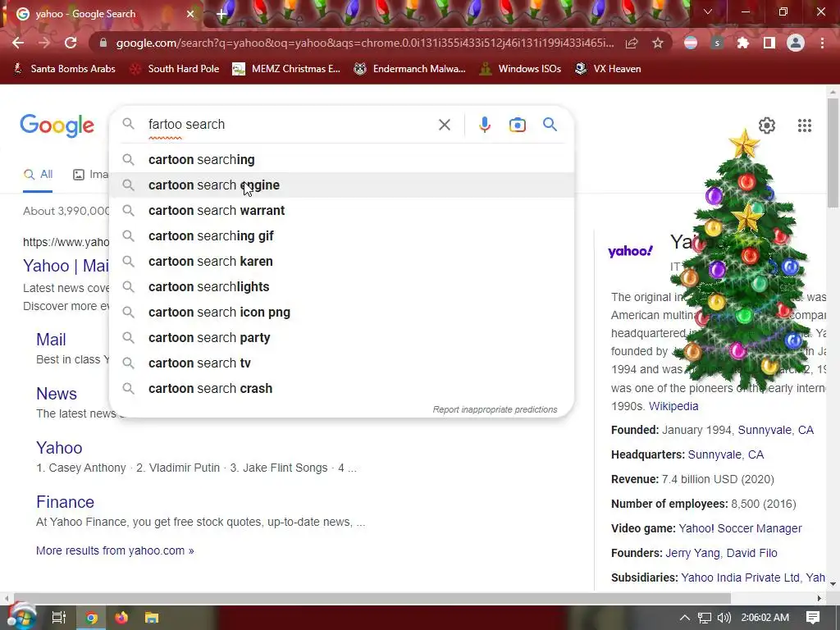Open the Endermanch Malware bookmark
The image size is (840, 630).
coord(410,69)
